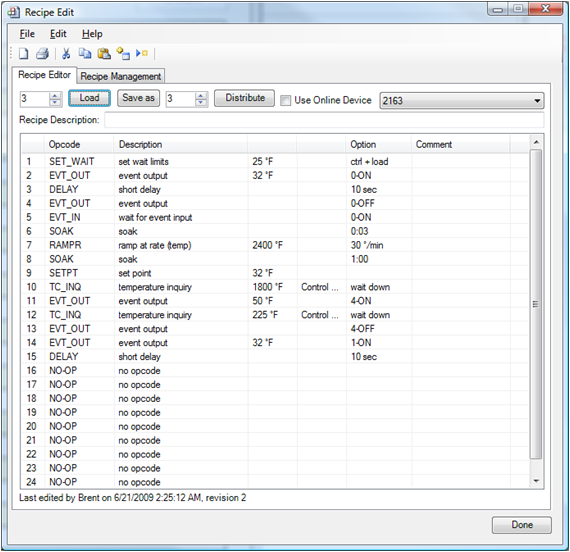This screenshot has height=552, width=570.
Task: Click the Save as recipe number field
Action: pyautogui.click(x=181, y=99)
